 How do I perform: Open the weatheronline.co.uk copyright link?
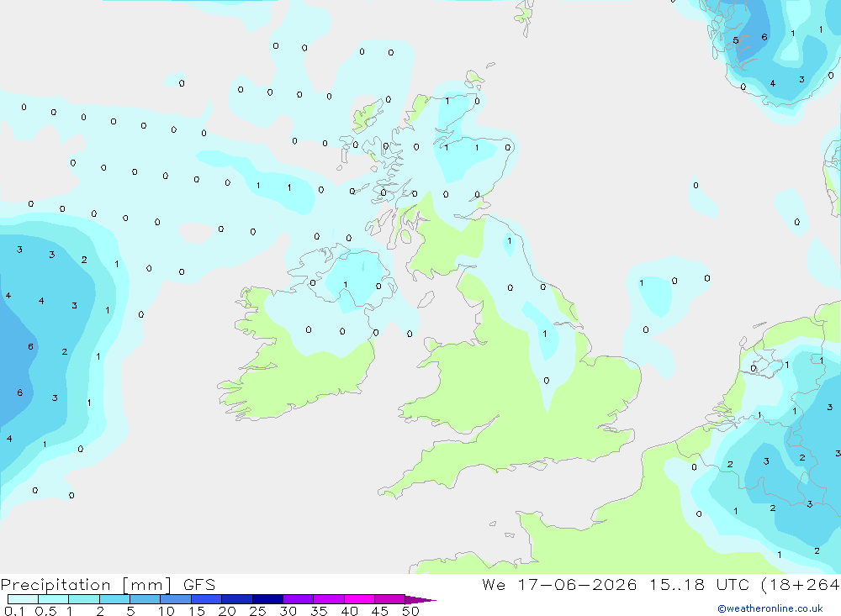coord(770,608)
